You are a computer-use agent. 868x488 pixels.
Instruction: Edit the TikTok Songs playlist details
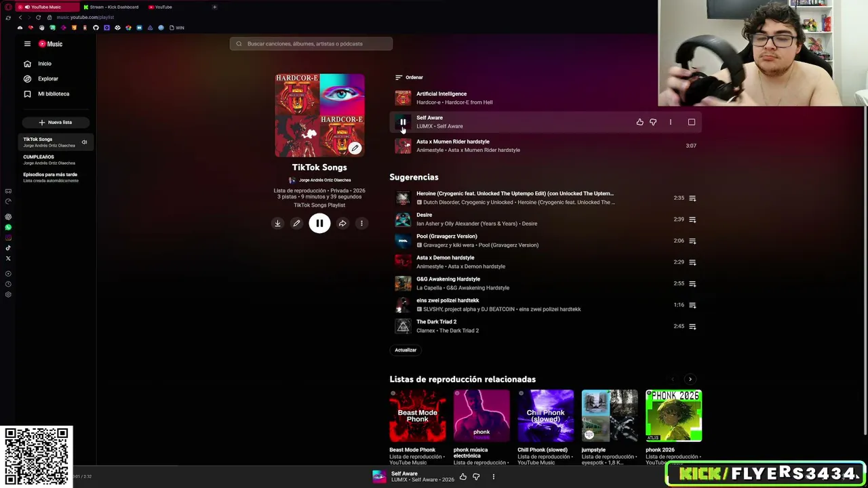click(x=296, y=224)
